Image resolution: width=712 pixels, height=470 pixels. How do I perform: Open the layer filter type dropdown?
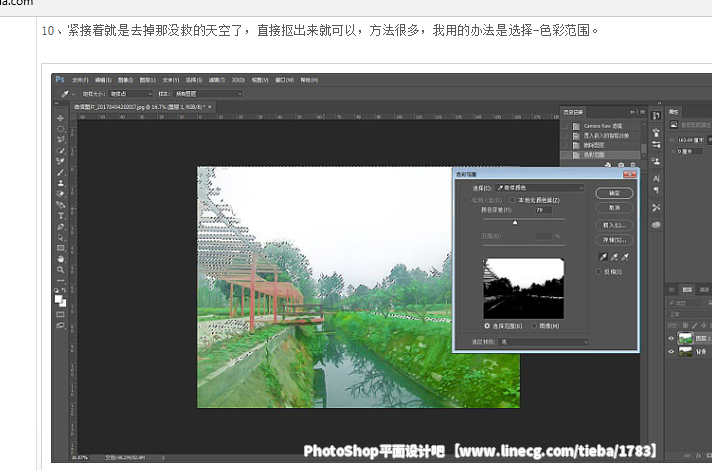(x=686, y=302)
